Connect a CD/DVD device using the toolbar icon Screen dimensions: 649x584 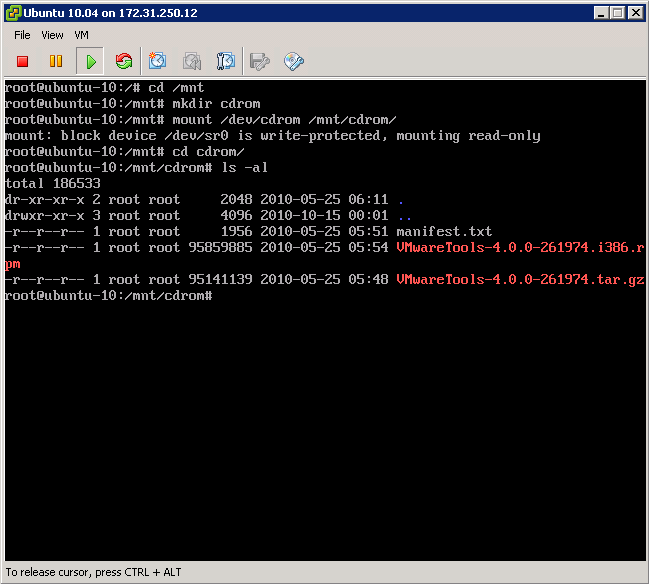tap(294, 61)
